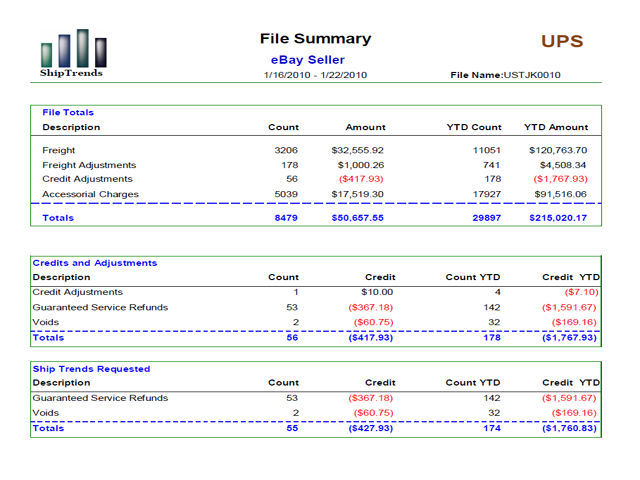Viewport: 640px width, 480px height.
Task: Click Ship Trends Requested totals count 55
Action: (x=292, y=428)
